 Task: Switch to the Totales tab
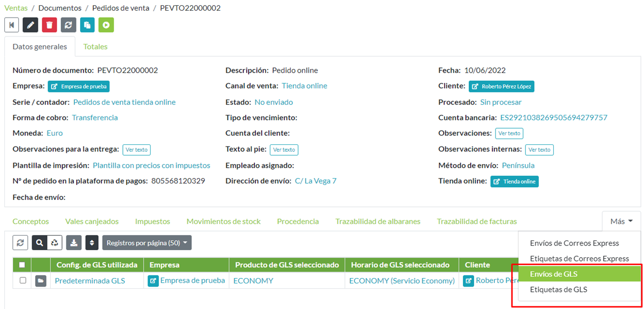pos(95,47)
